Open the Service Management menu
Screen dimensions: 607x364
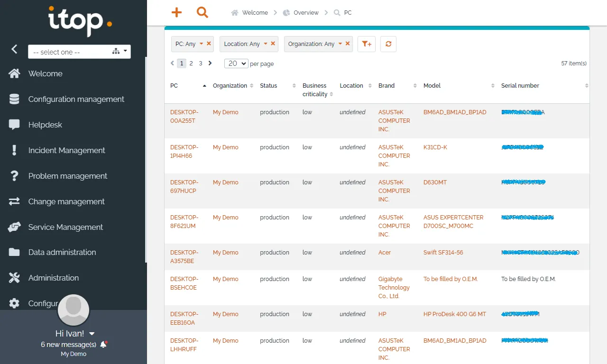click(65, 227)
